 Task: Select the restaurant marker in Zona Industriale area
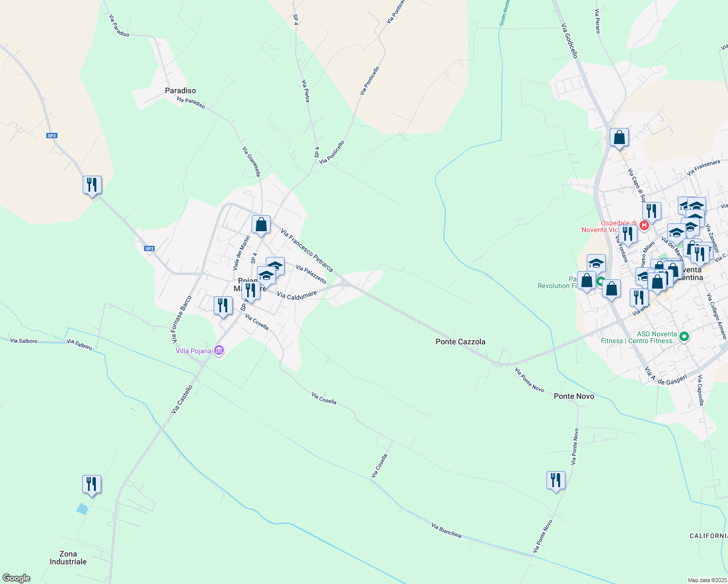[92, 483]
